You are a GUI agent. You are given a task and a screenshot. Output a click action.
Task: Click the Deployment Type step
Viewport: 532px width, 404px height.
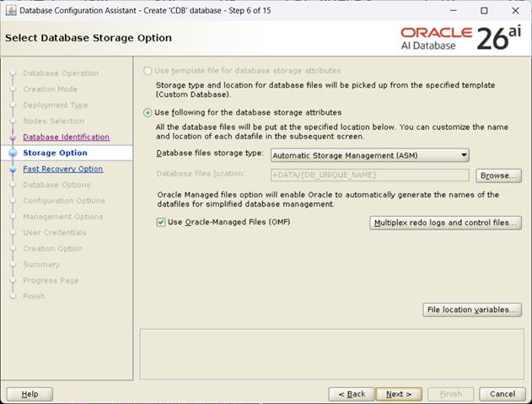tap(56, 105)
